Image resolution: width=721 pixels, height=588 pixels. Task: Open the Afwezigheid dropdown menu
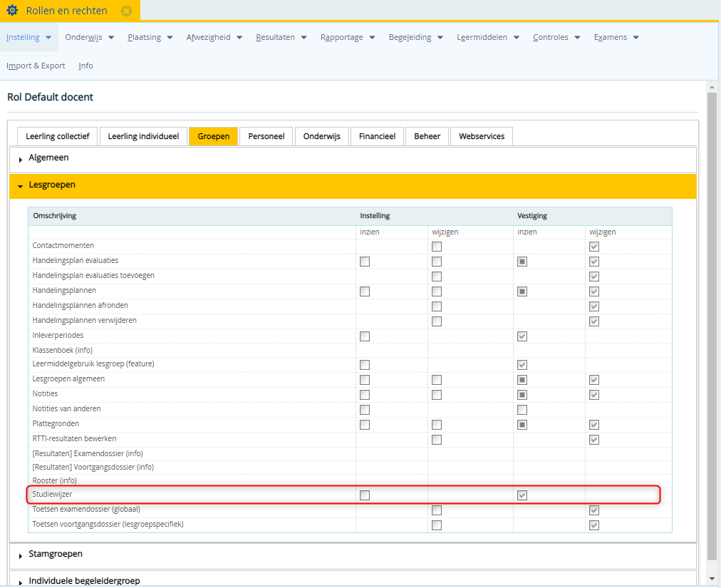214,37
